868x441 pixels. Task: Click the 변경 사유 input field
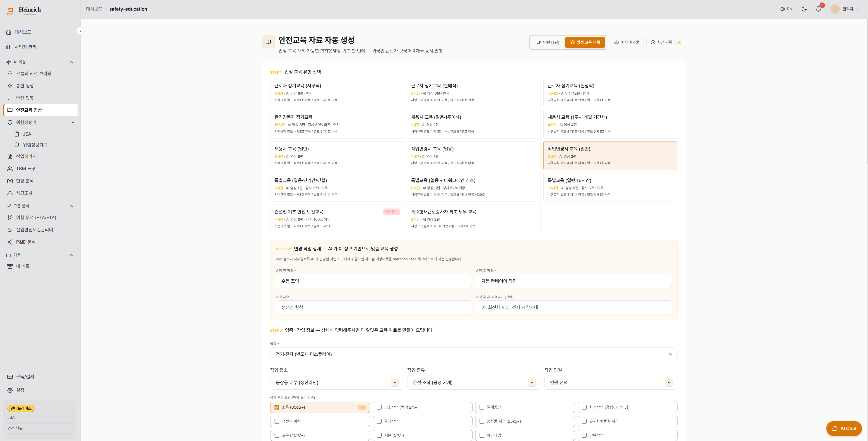click(x=374, y=307)
